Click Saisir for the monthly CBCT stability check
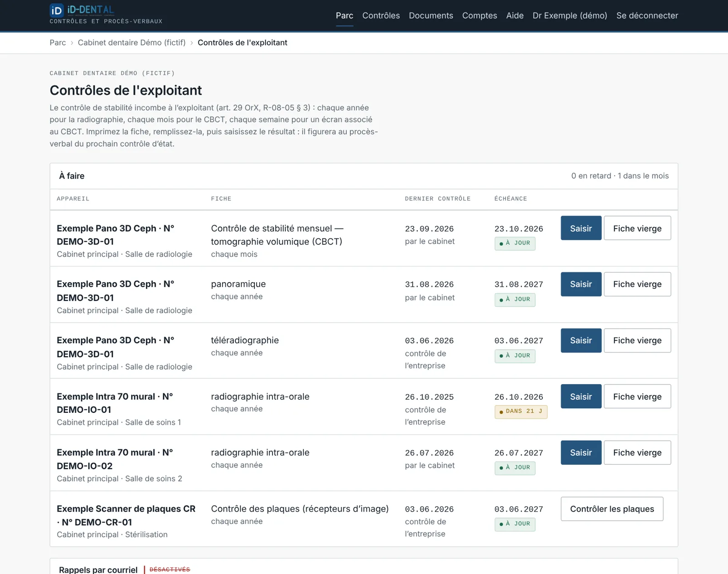This screenshot has height=574, width=728. coord(581,228)
